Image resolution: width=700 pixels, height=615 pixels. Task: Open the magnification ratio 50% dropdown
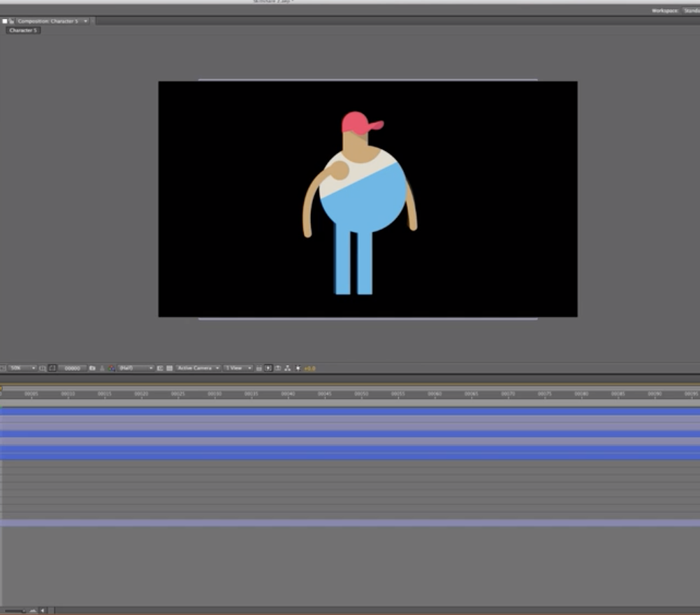click(22, 368)
